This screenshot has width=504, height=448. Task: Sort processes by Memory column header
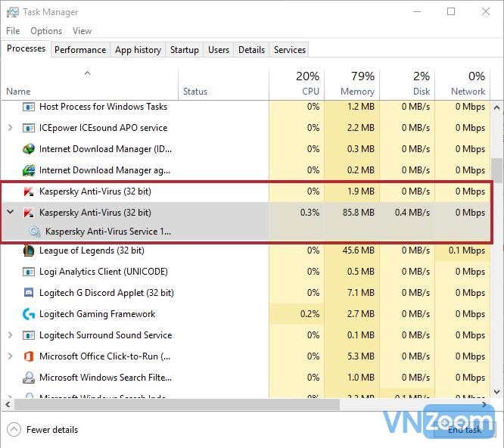click(x=356, y=84)
